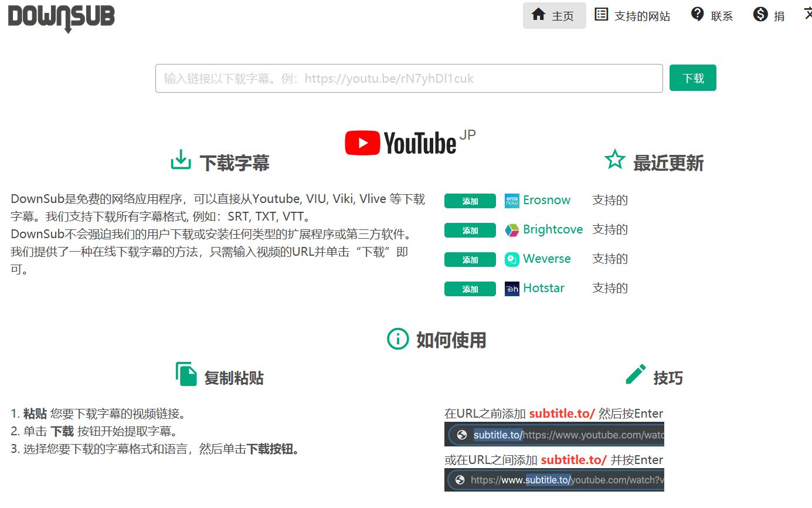Click the DownSub logo
This screenshot has height=508, width=812.
(x=61, y=18)
